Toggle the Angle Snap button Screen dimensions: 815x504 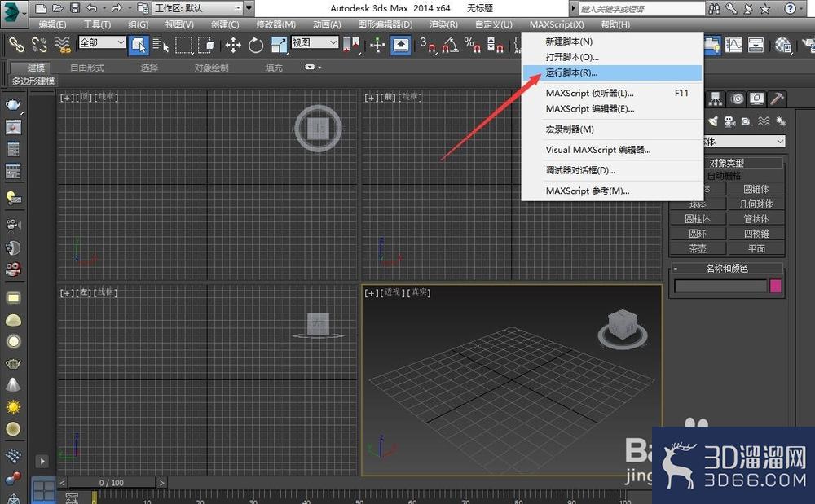click(x=450, y=45)
